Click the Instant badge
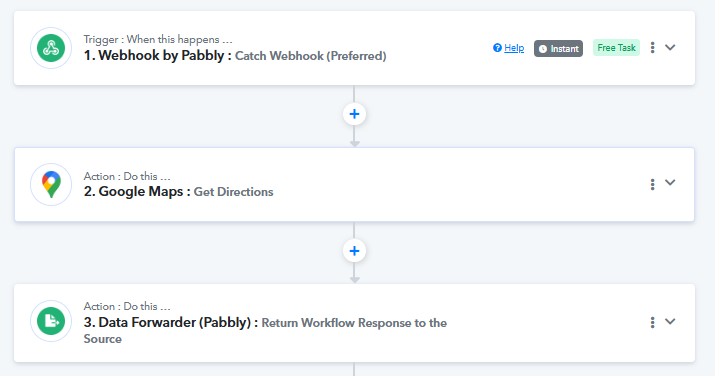This screenshot has width=715, height=376. [558, 48]
